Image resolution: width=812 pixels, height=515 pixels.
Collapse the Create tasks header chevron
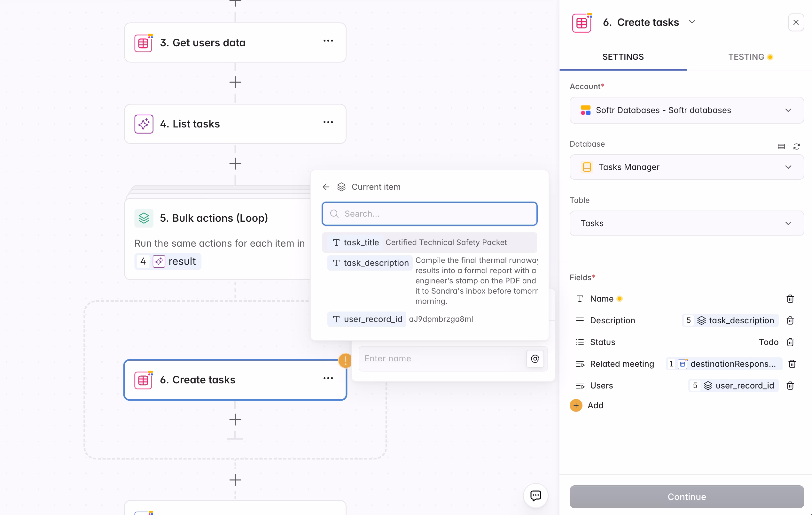tap(692, 22)
